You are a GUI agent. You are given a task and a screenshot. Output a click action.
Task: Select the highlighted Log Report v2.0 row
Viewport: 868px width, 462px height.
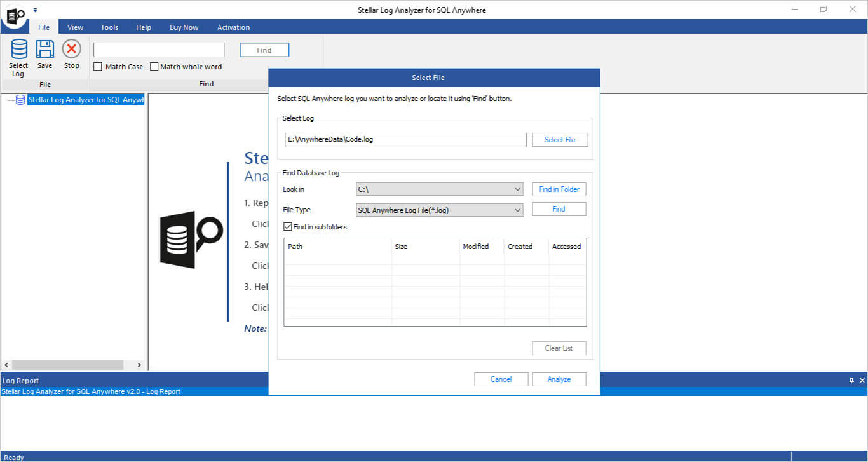434,391
